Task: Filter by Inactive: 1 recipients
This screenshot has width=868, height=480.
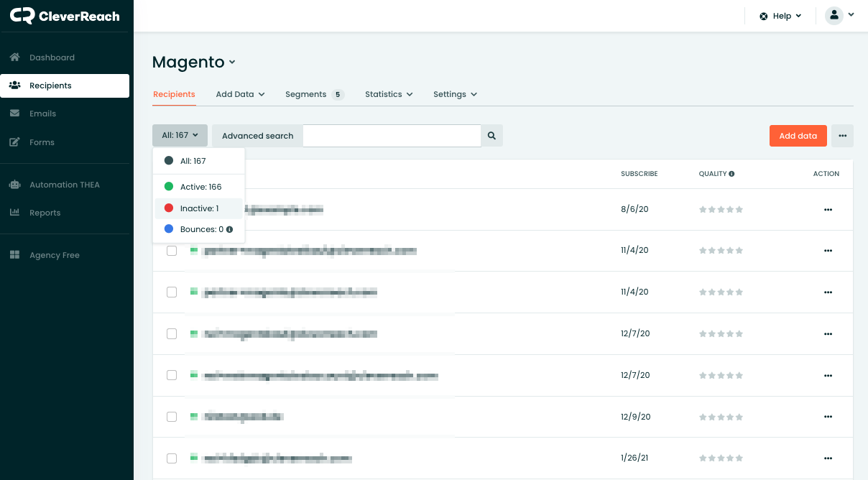Action: (199, 208)
